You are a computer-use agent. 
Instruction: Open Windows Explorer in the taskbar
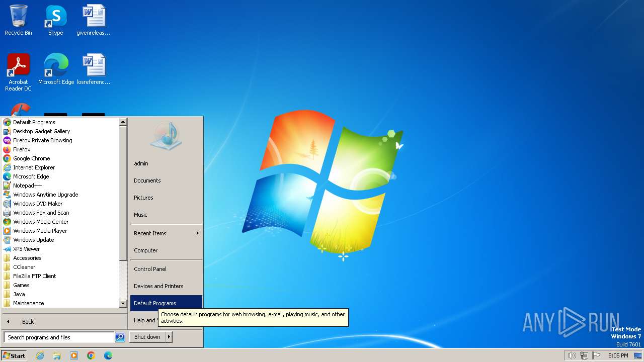click(57, 355)
